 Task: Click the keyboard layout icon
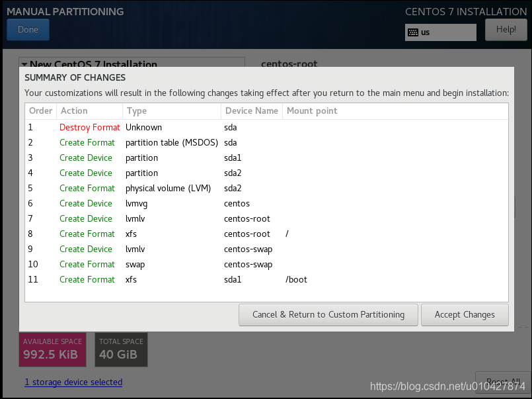pos(412,32)
